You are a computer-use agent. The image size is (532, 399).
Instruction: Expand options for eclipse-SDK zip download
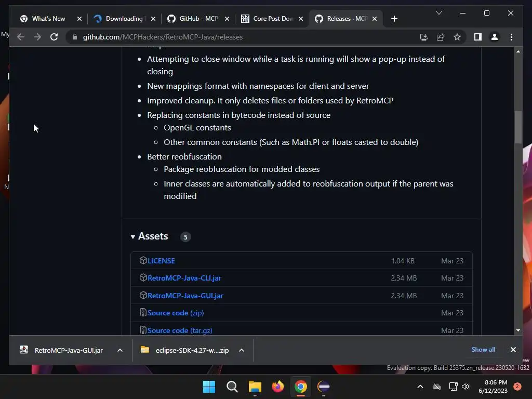[242, 350]
